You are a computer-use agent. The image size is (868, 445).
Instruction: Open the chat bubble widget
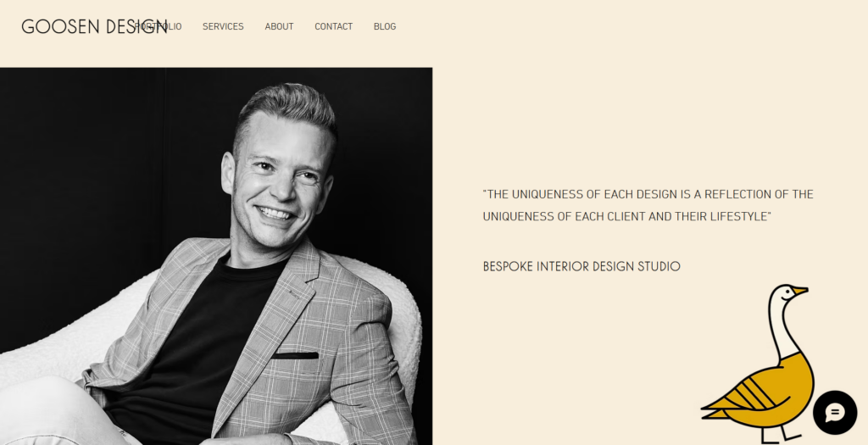(835, 412)
